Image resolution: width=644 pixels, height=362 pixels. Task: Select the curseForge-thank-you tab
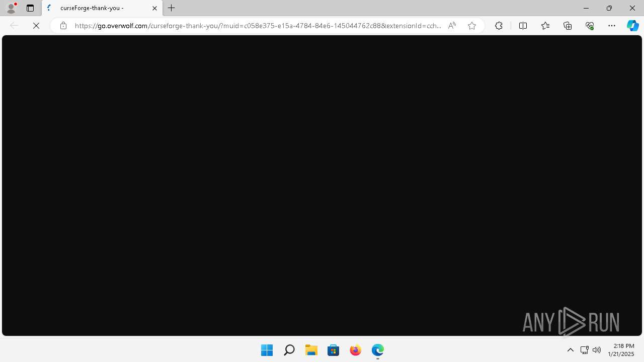coord(102,8)
